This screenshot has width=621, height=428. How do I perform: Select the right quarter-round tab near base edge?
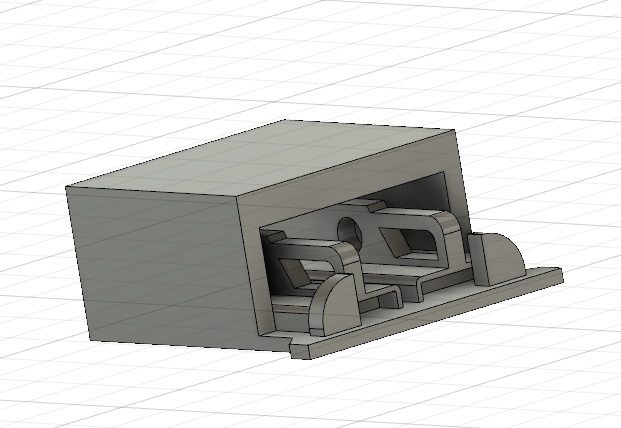coord(496,258)
